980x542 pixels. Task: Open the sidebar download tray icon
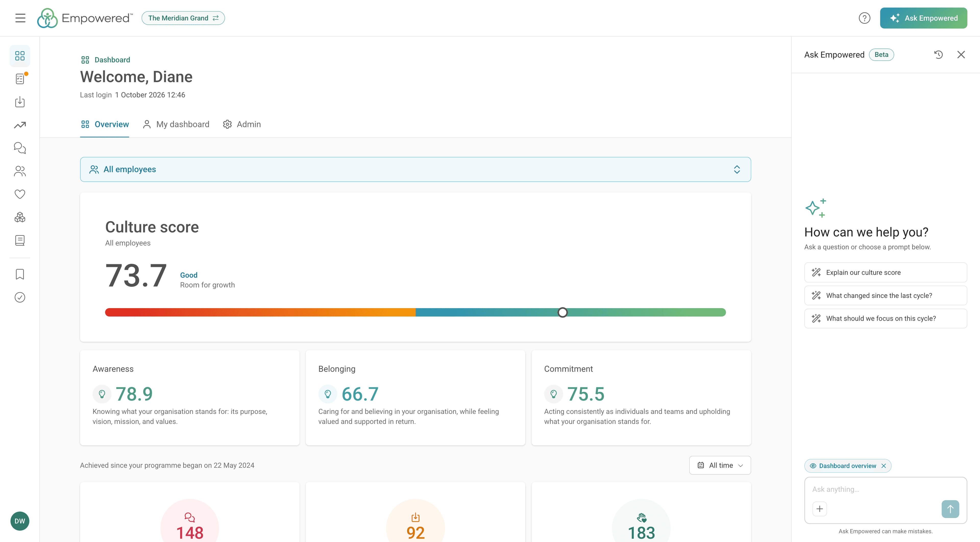[20, 102]
